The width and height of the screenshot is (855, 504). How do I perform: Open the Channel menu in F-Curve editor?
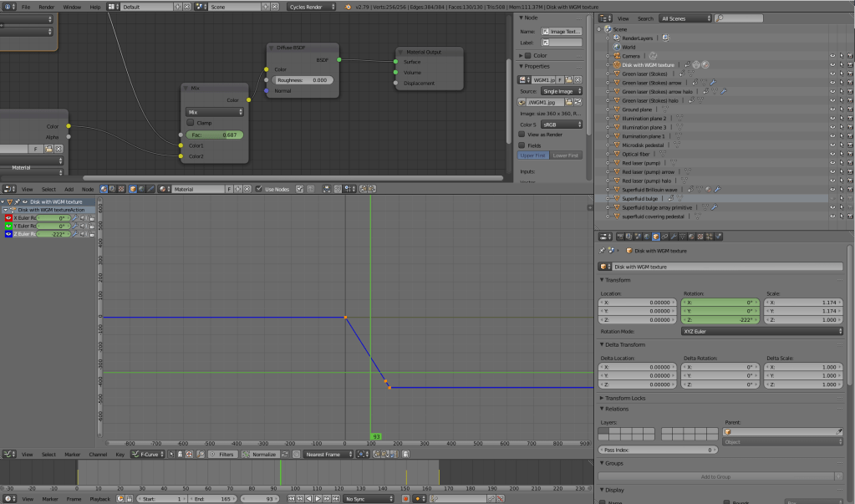pyautogui.click(x=98, y=454)
